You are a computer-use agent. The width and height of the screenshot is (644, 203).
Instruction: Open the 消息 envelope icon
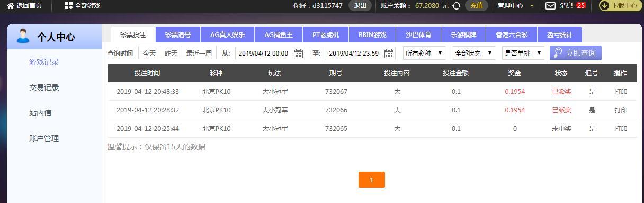551,6
